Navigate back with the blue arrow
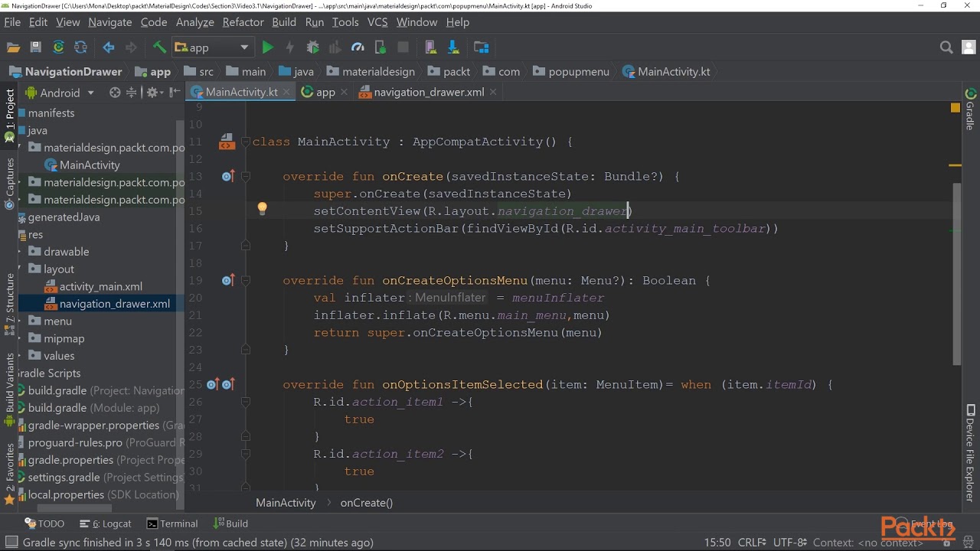Viewport: 980px width, 551px height. click(109, 47)
